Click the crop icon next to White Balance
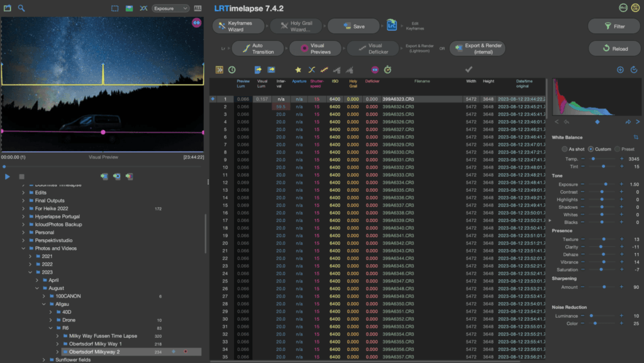644x363 pixels. [x=636, y=138]
